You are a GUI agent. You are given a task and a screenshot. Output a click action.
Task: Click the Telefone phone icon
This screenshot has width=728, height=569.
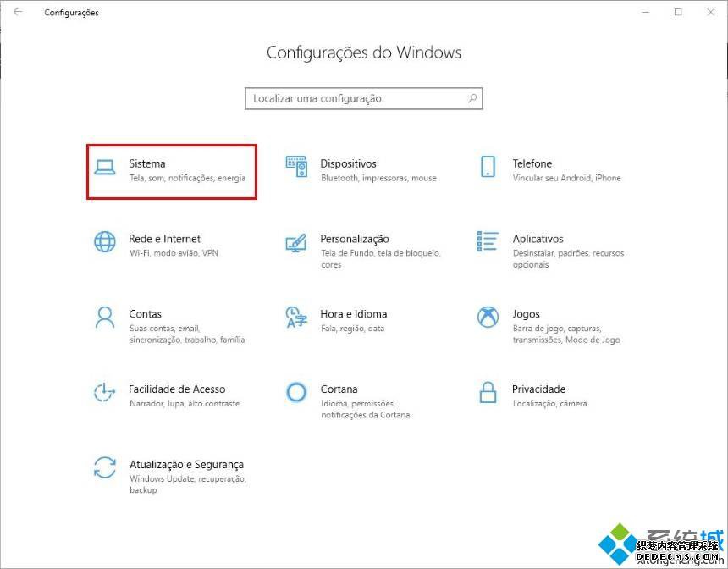488,167
